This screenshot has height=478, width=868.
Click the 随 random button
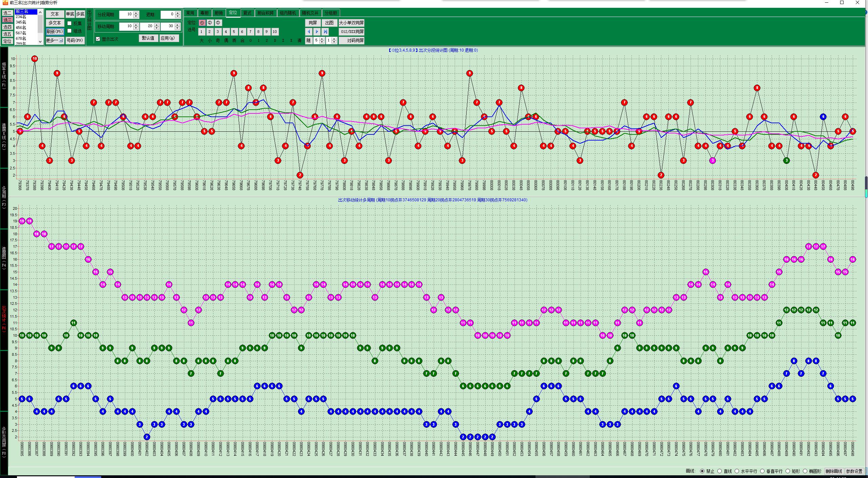(x=309, y=40)
